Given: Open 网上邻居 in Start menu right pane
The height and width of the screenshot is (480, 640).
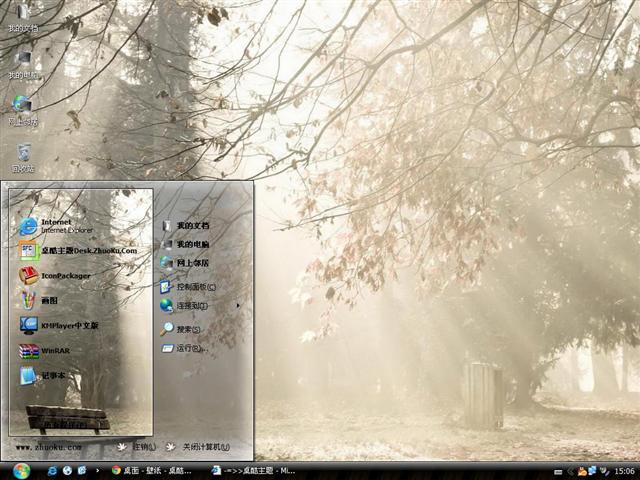Looking at the screenshot, I should (184, 263).
